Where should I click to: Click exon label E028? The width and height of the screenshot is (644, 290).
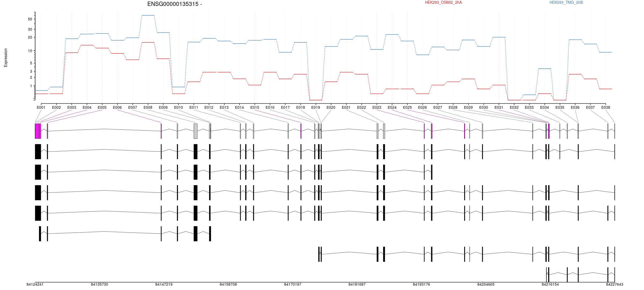[x=453, y=107]
